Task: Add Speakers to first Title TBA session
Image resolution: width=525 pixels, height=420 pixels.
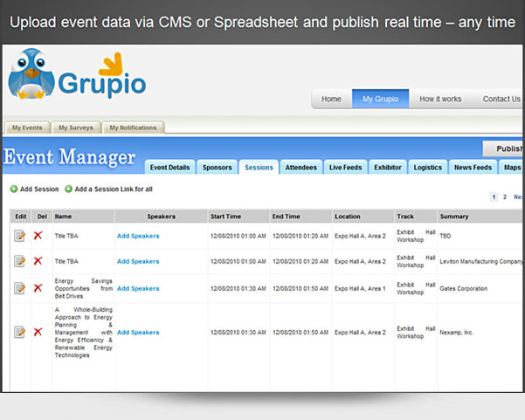Action: click(x=138, y=236)
